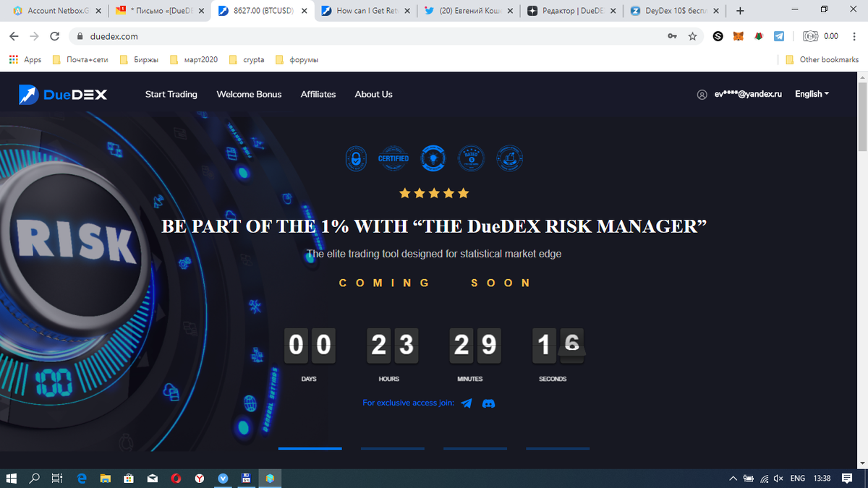The width and height of the screenshot is (868, 488).
Task: Open the red-green extension icon
Action: coord(759,36)
